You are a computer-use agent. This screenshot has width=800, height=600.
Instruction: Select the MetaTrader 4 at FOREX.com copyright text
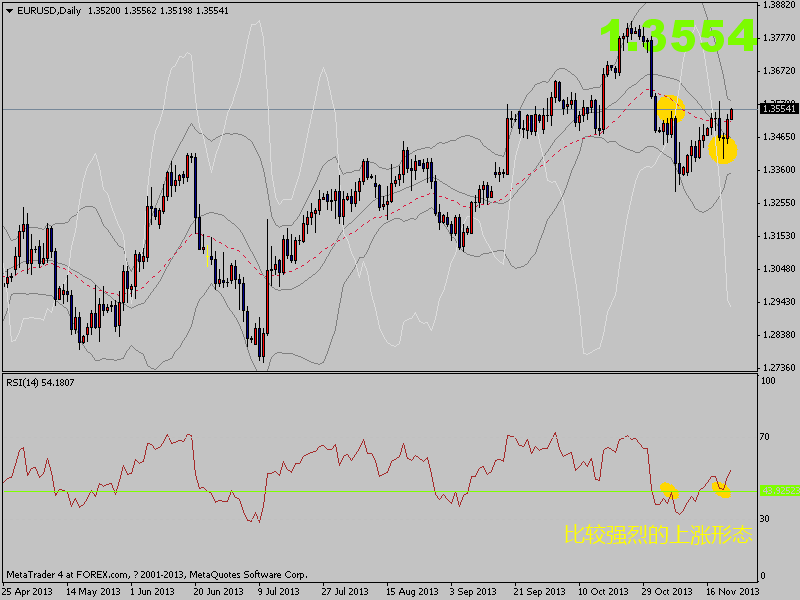157,574
